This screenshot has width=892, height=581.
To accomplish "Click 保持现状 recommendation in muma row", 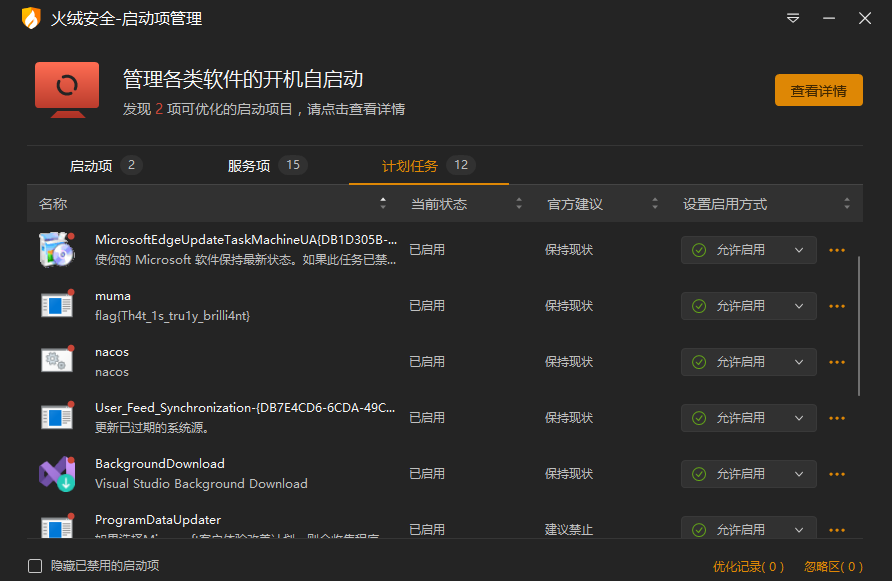I will pos(569,306).
